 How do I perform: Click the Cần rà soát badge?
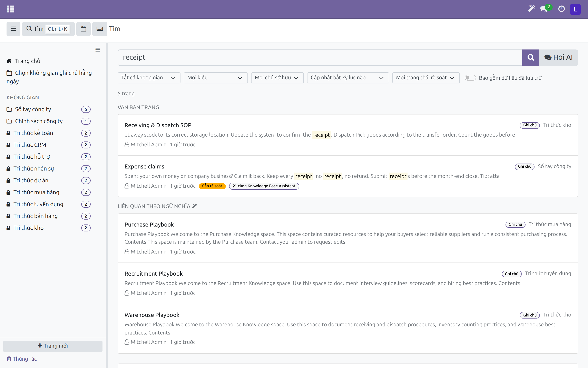(x=212, y=186)
